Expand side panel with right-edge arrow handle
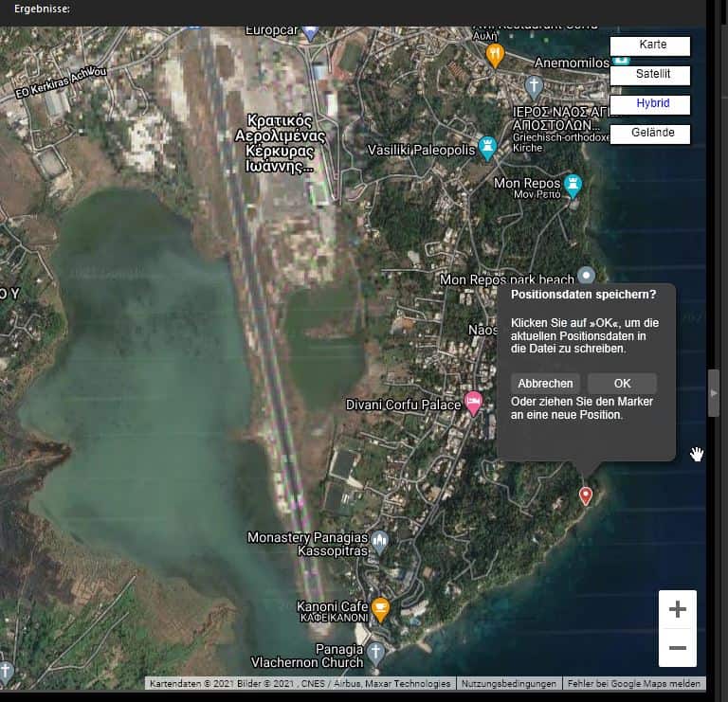 [x=714, y=393]
